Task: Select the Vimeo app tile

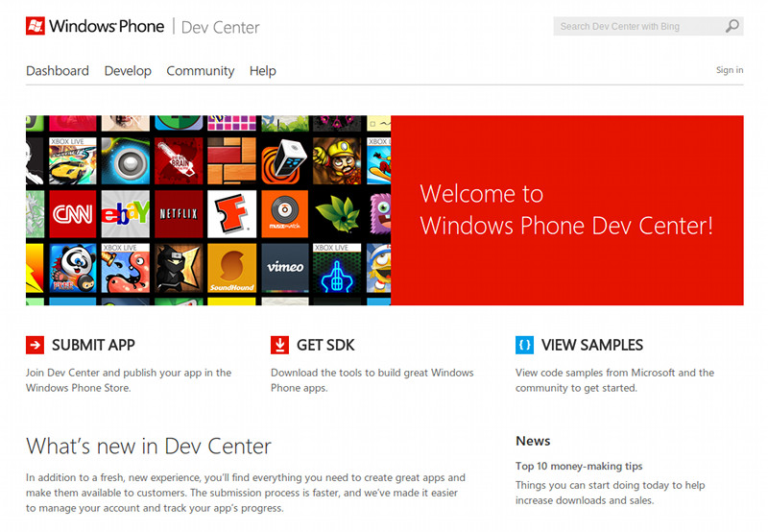Action: pyautogui.click(x=284, y=268)
